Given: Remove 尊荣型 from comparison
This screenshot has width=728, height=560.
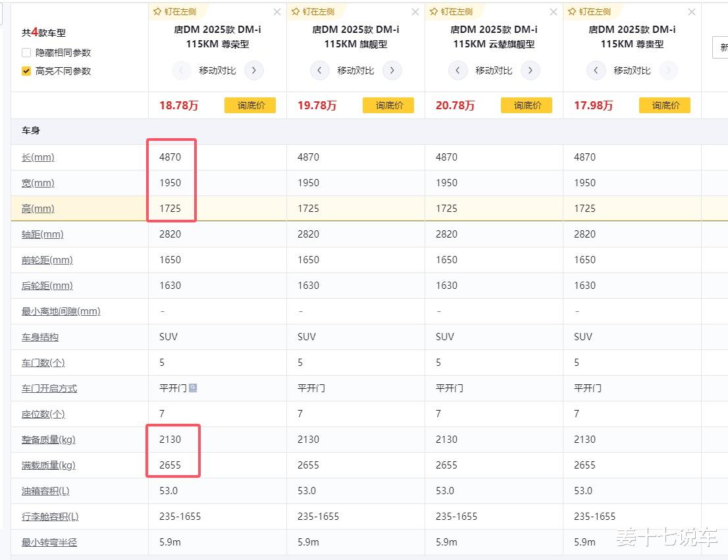Looking at the screenshot, I should click(277, 12).
